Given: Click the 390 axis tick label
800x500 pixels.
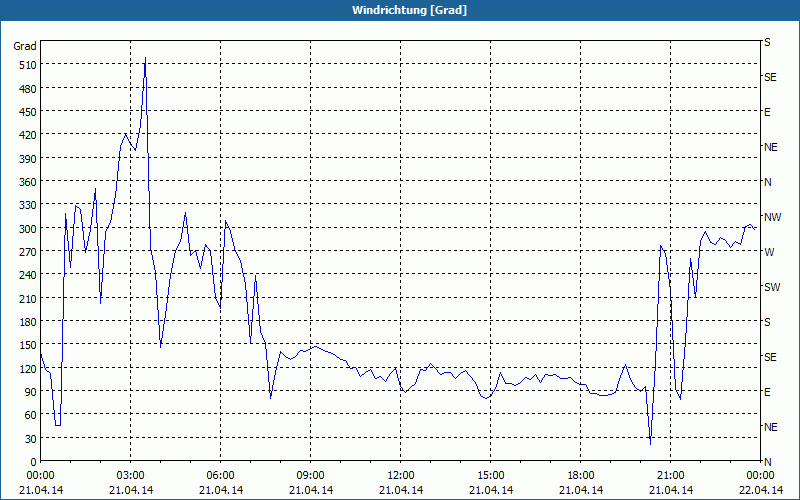Looking at the screenshot, I should (x=28, y=159).
